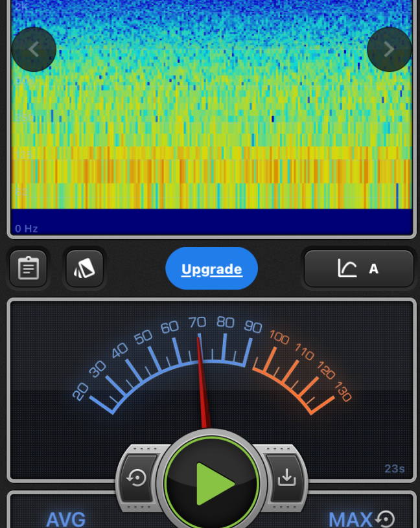The height and width of the screenshot is (528, 420).
Task: Save recording with the download icon
Action: [x=286, y=478]
